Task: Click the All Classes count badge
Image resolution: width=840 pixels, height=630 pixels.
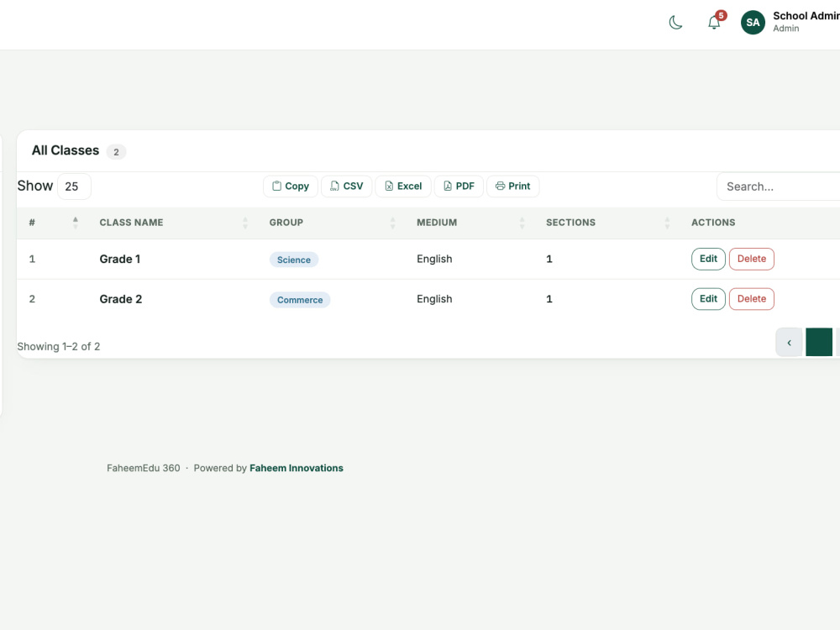Action: pos(116,152)
